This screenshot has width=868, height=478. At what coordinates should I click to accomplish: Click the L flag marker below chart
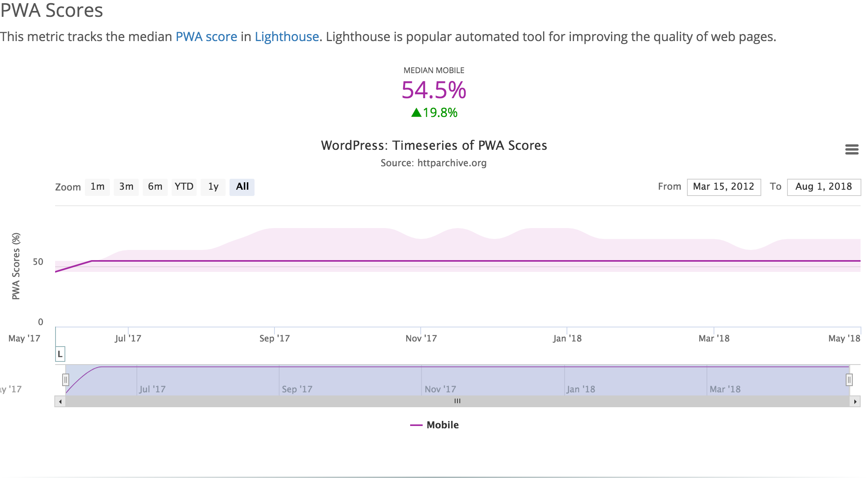[60, 354]
